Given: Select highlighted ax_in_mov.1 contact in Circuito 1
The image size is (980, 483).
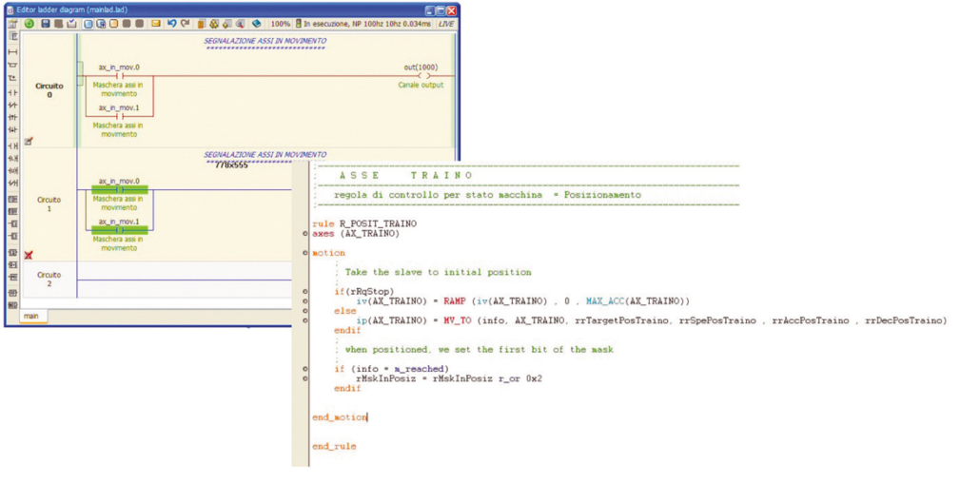Looking at the screenshot, I should [x=119, y=229].
